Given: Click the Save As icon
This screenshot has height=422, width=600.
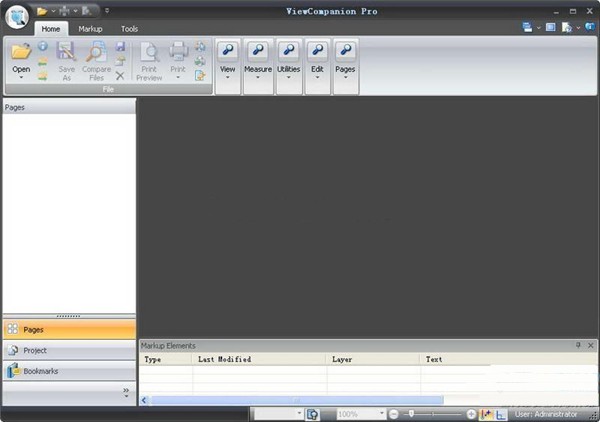Looking at the screenshot, I should point(67,51).
